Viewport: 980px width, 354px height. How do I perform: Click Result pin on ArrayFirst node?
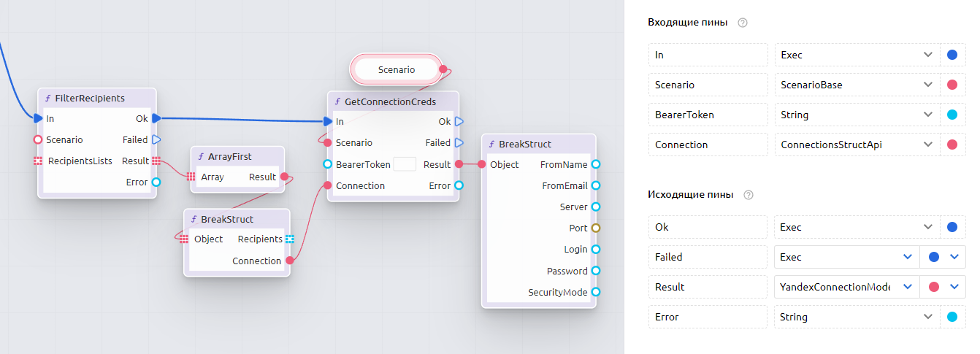[284, 177]
